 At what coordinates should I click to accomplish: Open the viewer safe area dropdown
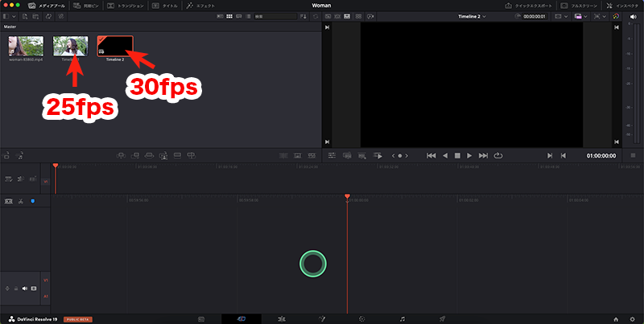[x=561, y=16]
